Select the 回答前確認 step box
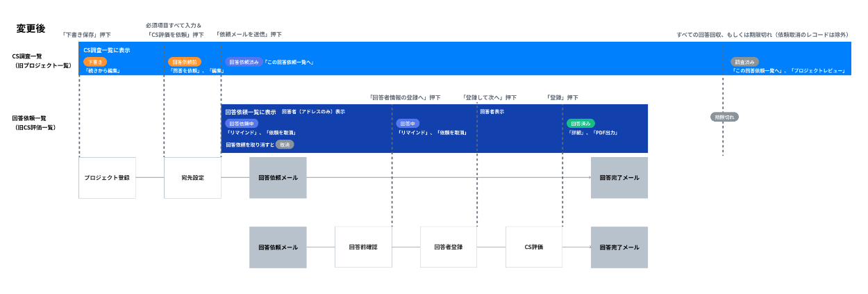Viewport: 868px width, 294px height. tap(363, 247)
